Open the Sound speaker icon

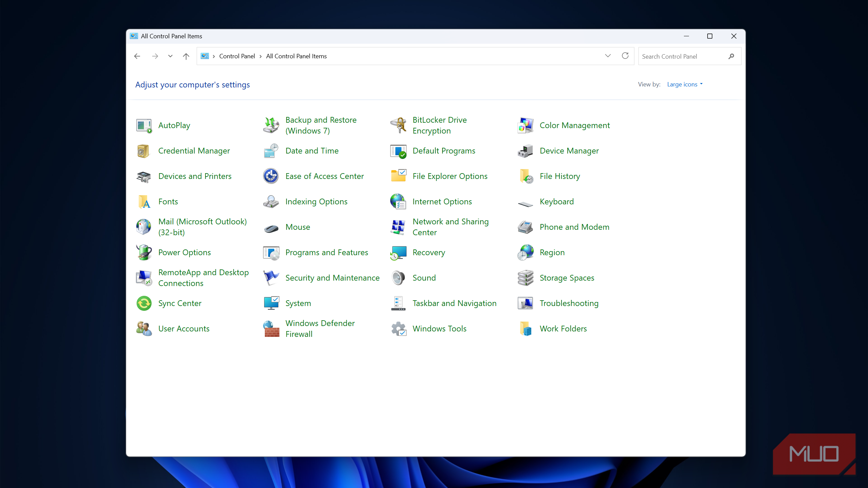point(398,278)
